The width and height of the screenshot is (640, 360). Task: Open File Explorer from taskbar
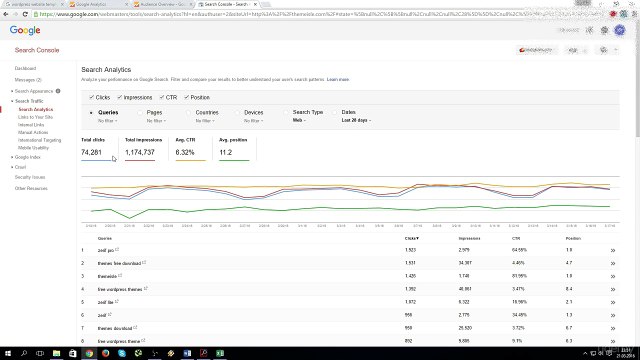56,353
